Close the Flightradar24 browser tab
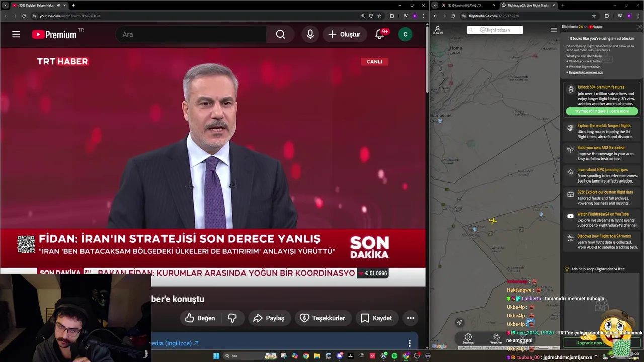Screen dimensions: 644x362 (x=553, y=5)
